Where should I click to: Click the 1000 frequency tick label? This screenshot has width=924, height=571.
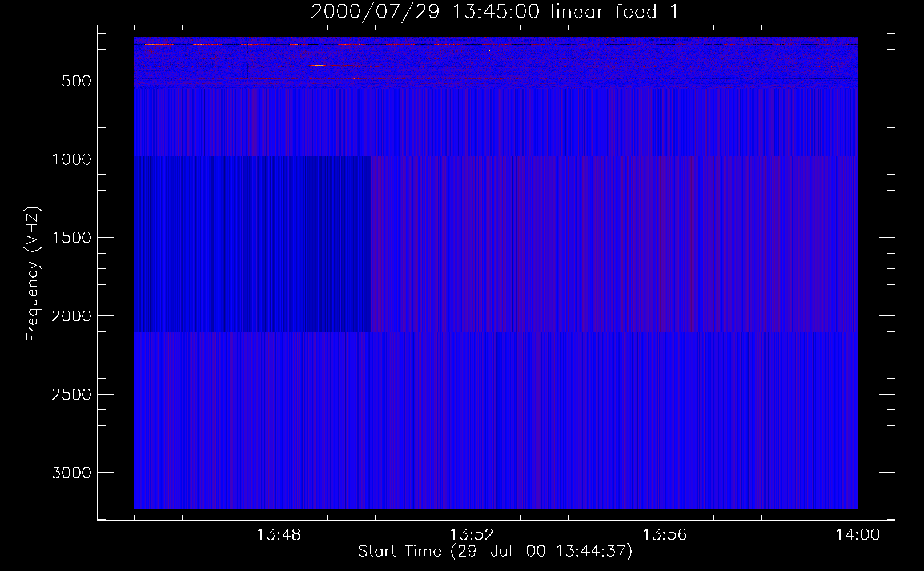coord(71,159)
